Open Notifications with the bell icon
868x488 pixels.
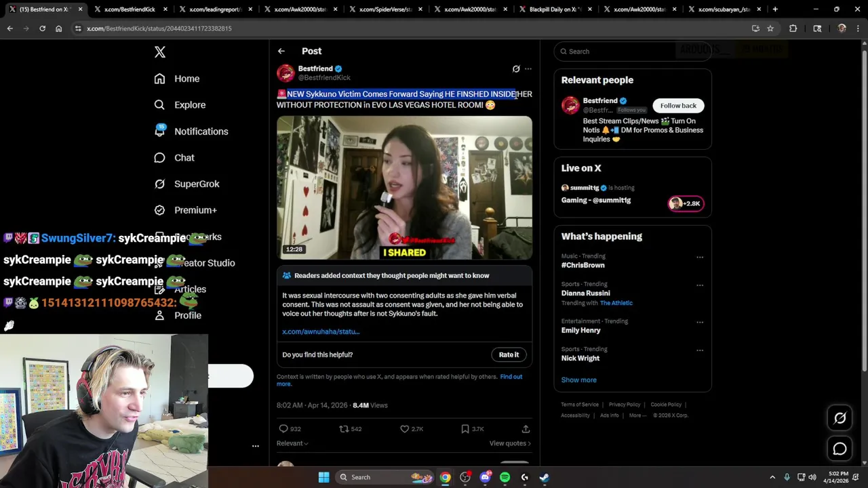[x=191, y=131]
